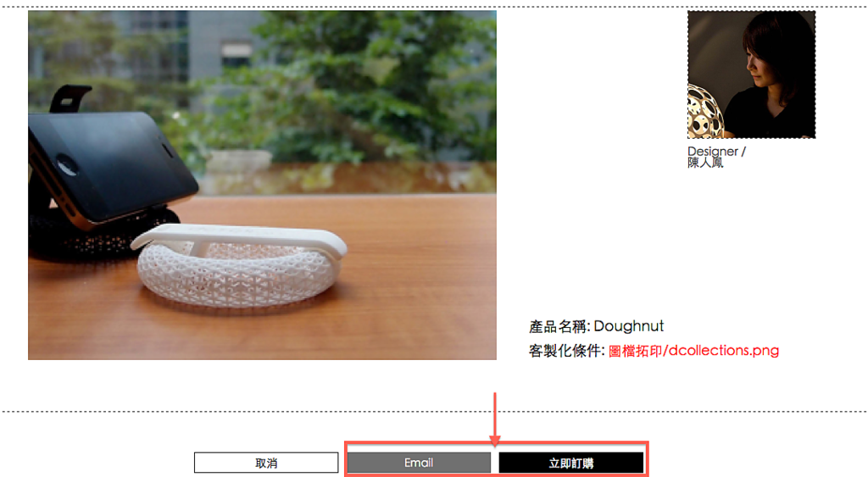Click the 客製化條件 label
The width and height of the screenshot is (868, 477).
(565, 351)
